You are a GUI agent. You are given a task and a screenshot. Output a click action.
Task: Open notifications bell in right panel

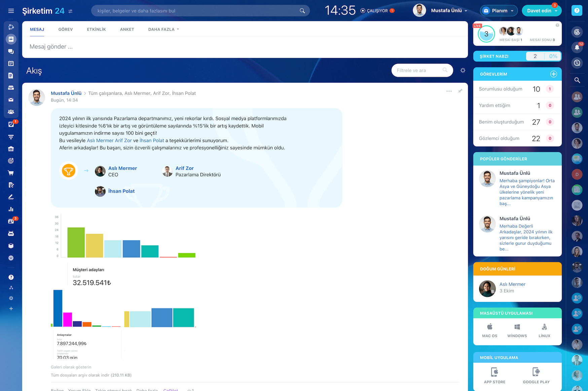[577, 47]
